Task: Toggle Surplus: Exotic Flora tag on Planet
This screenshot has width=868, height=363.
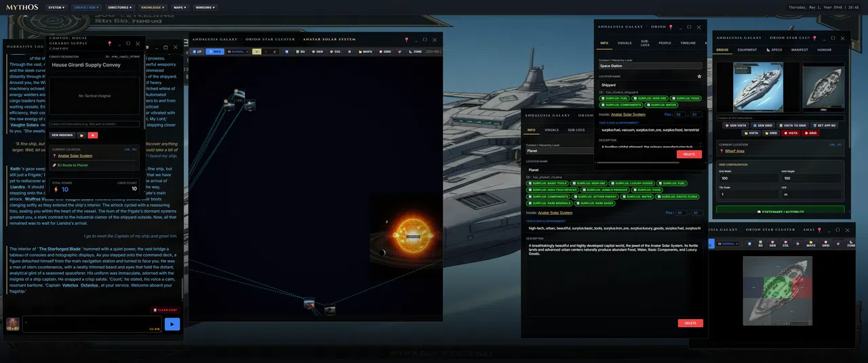Action: [677, 196]
